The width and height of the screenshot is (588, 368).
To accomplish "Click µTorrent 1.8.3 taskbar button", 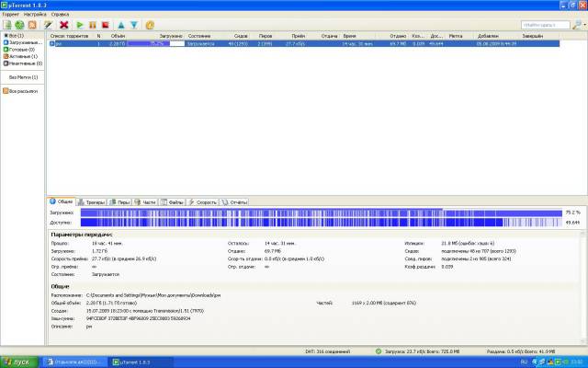I will [x=141, y=362].
